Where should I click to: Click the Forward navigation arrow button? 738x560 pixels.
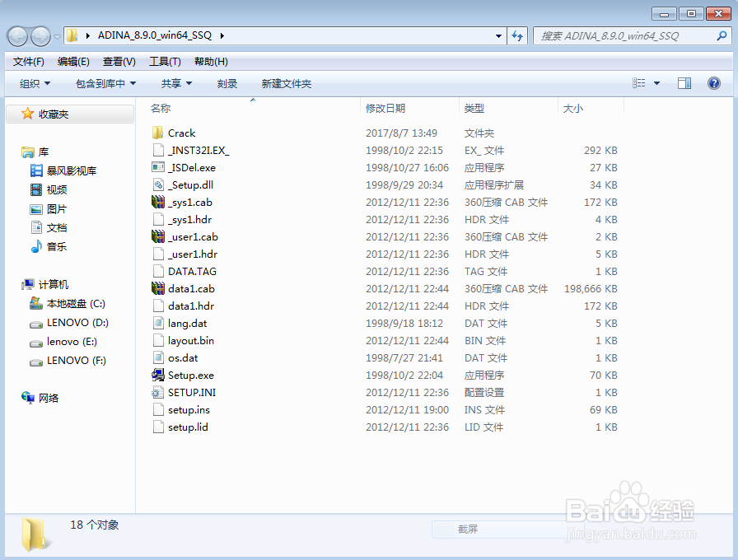coord(40,36)
